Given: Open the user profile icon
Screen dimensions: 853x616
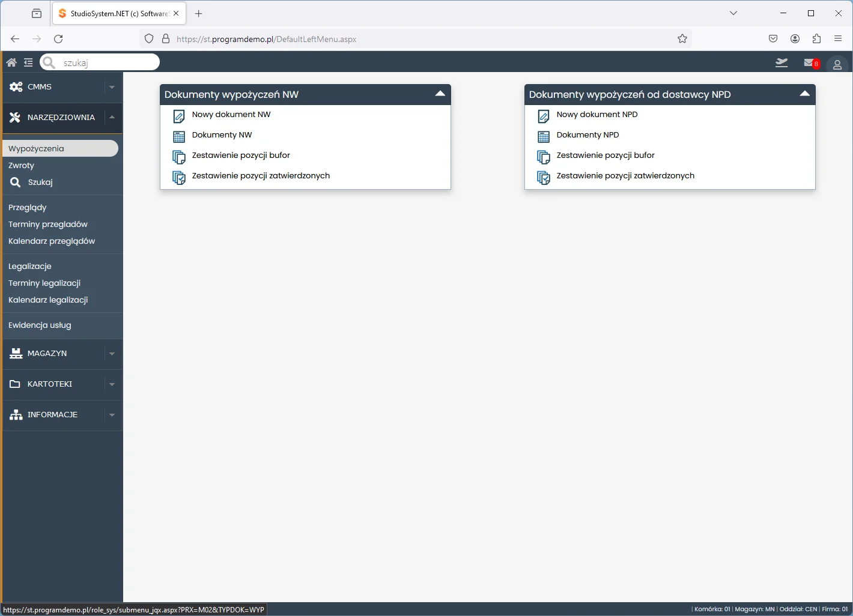Looking at the screenshot, I should (x=837, y=64).
